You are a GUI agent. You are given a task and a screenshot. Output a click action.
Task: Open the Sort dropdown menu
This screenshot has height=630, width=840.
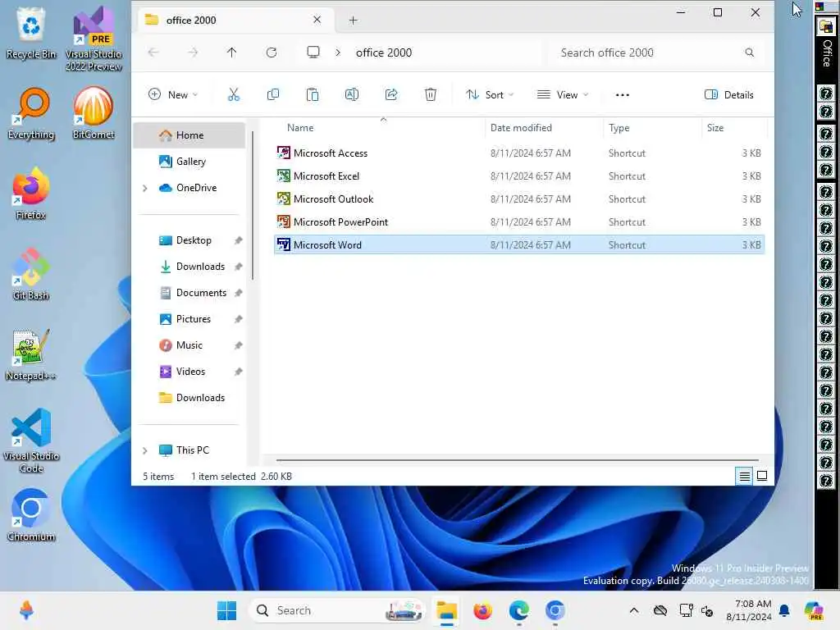pos(490,95)
